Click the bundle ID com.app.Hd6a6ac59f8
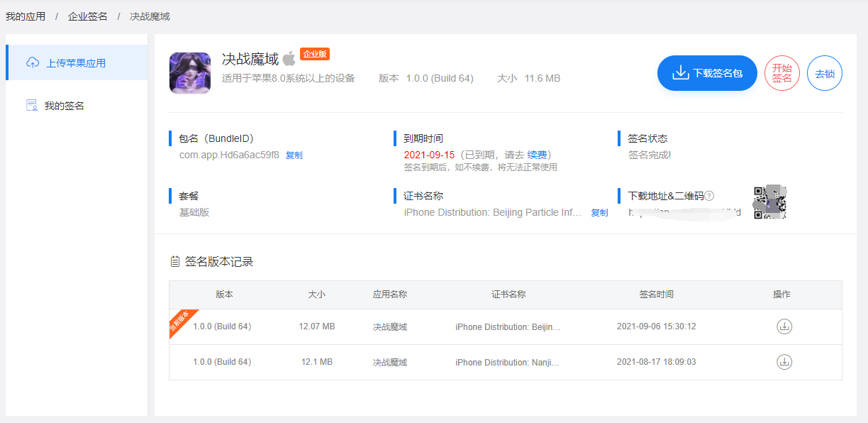 click(x=229, y=155)
